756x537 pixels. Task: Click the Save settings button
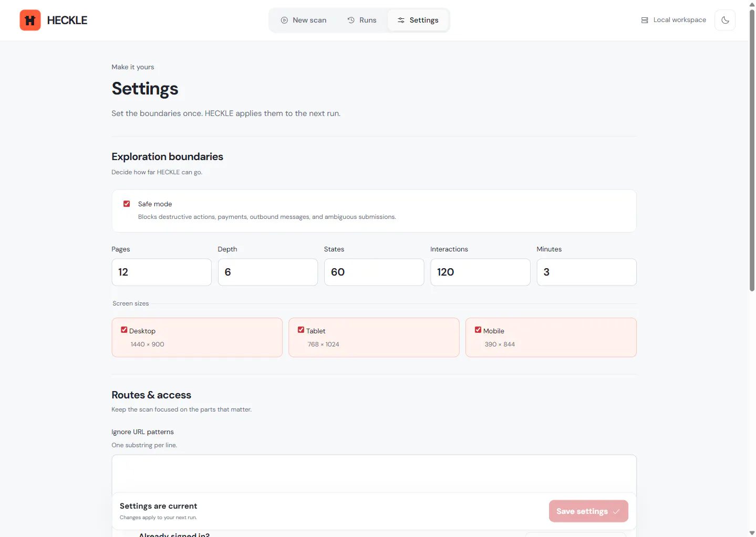coord(588,511)
